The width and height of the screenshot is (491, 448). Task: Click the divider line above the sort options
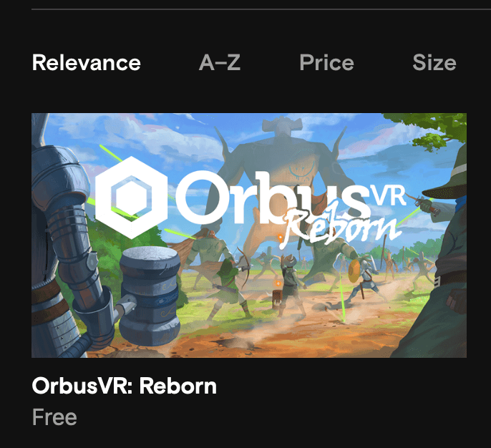pyautogui.click(x=261, y=9)
